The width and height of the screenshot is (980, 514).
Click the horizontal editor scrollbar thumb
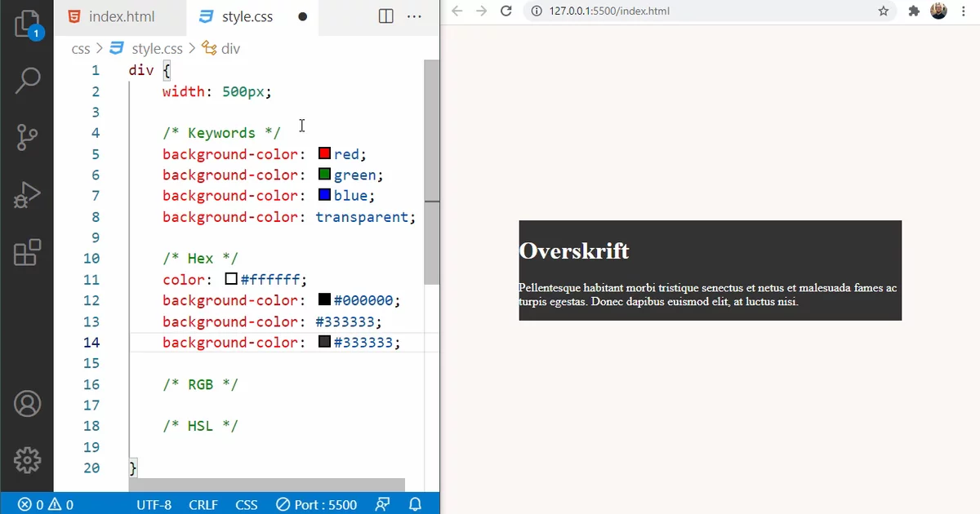[x=266, y=485]
